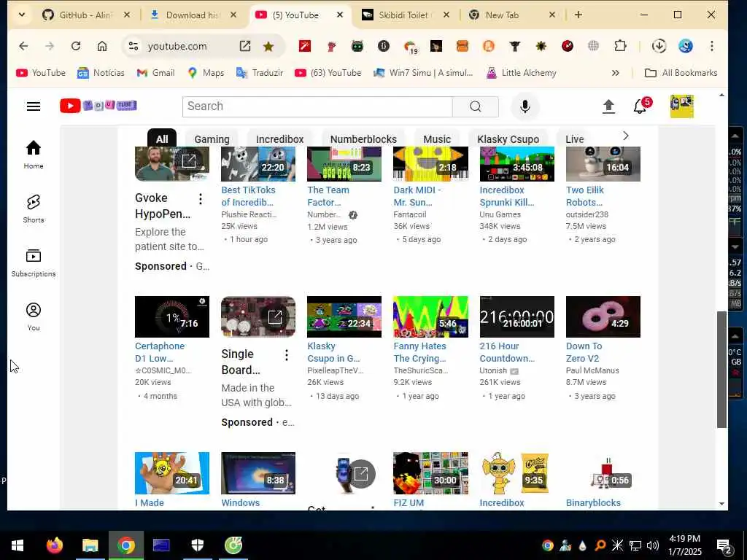Open more options for Single Board ad
747x560 pixels.
(286, 355)
